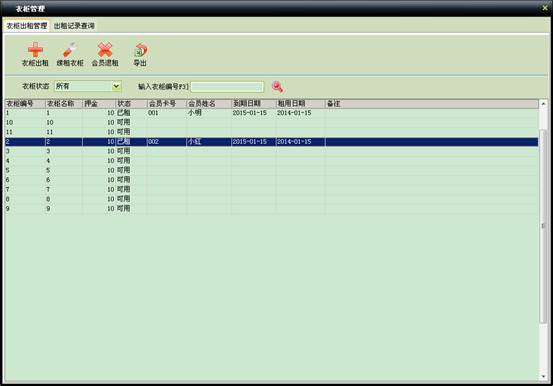Focus the 输入衣柜编号 input field
The image size is (553, 386).
tap(227, 87)
